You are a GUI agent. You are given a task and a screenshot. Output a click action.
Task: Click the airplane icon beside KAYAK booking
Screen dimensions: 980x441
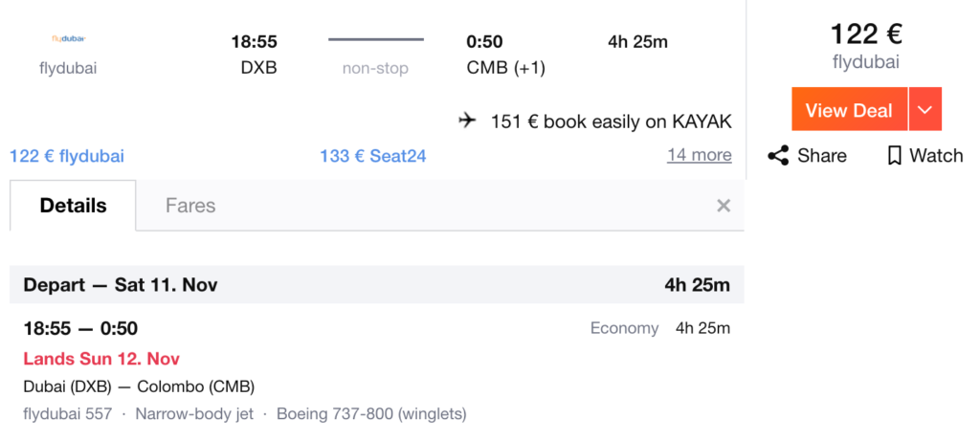(x=467, y=120)
